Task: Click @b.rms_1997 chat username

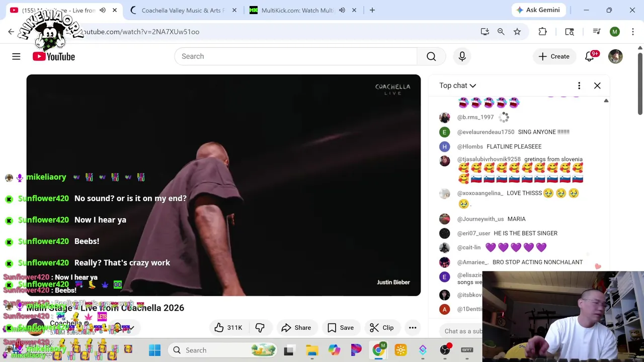Action: [475, 117]
